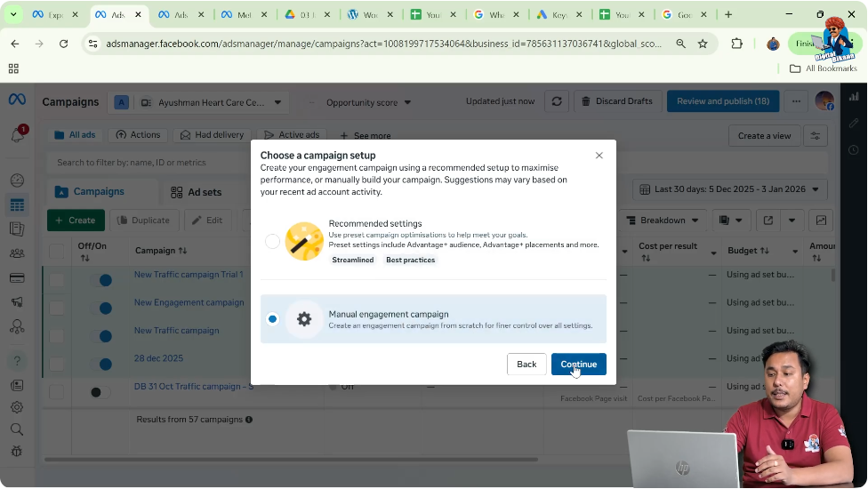Viewport: 868px width, 489px height.
Task: Toggle New Traffic campaign Trial 1 switch
Action: (x=102, y=280)
